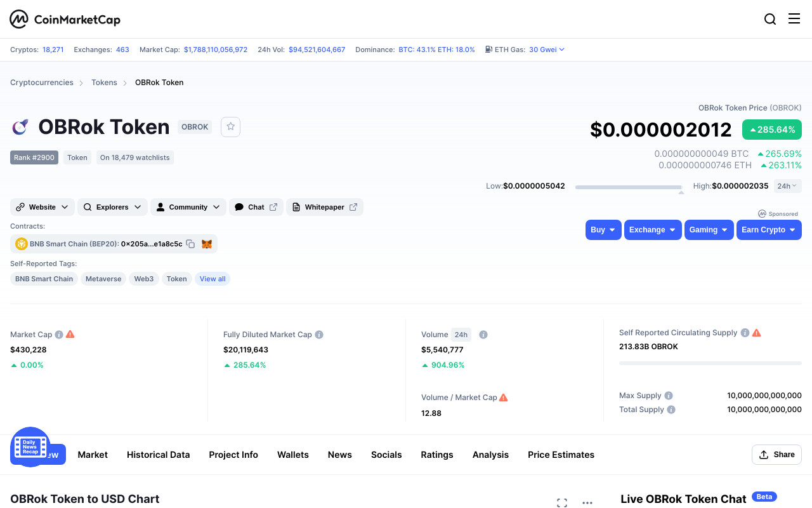Switch to the Analysis tab
The height and width of the screenshot is (508, 812).
pyautogui.click(x=490, y=455)
